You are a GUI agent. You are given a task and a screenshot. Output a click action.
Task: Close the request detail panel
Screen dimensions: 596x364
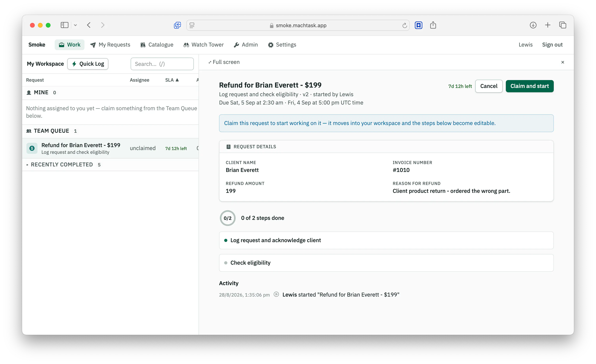click(563, 62)
